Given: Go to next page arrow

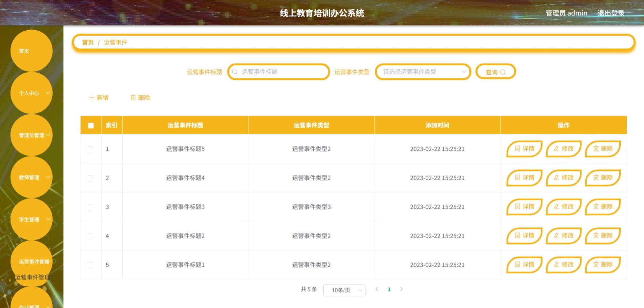Looking at the screenshot, I should tap(401, 289).
